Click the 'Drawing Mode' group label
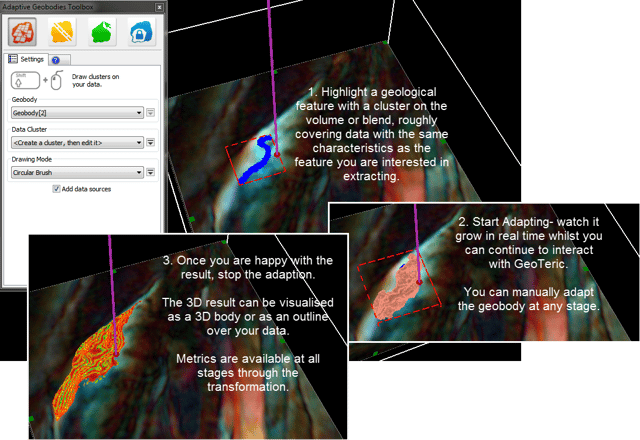This screenshot has width=640, height=440. pos(31,159)
